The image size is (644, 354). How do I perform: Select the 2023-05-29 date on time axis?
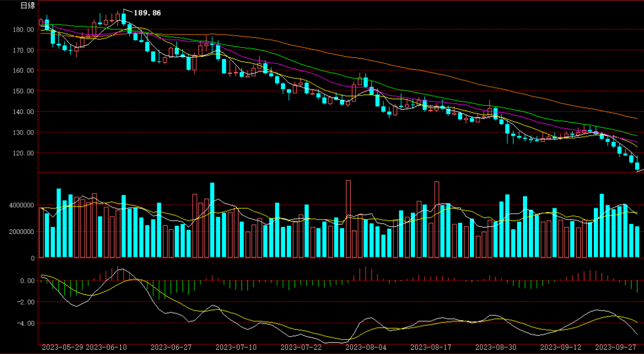(x=63, y=347)
